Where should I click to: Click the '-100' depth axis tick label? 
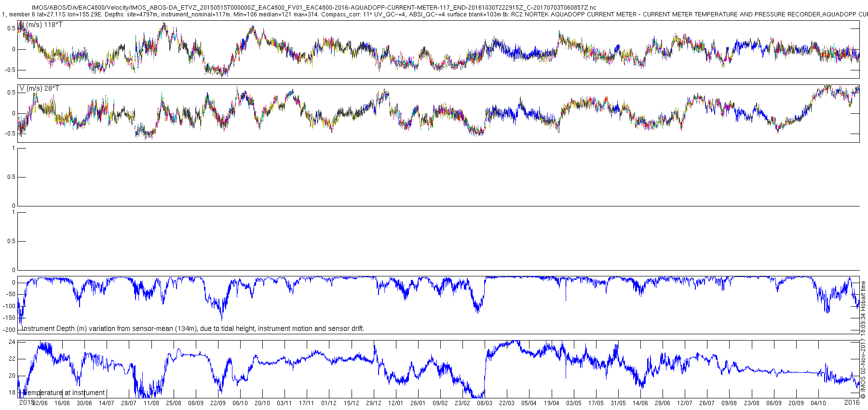(9, 306)
